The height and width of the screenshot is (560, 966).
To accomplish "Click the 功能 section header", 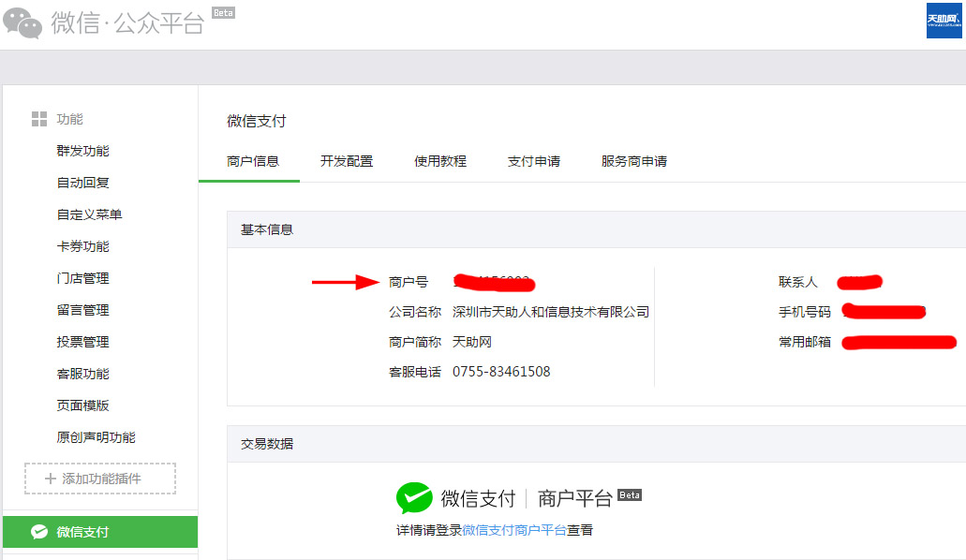I will [x=69, y=119].
